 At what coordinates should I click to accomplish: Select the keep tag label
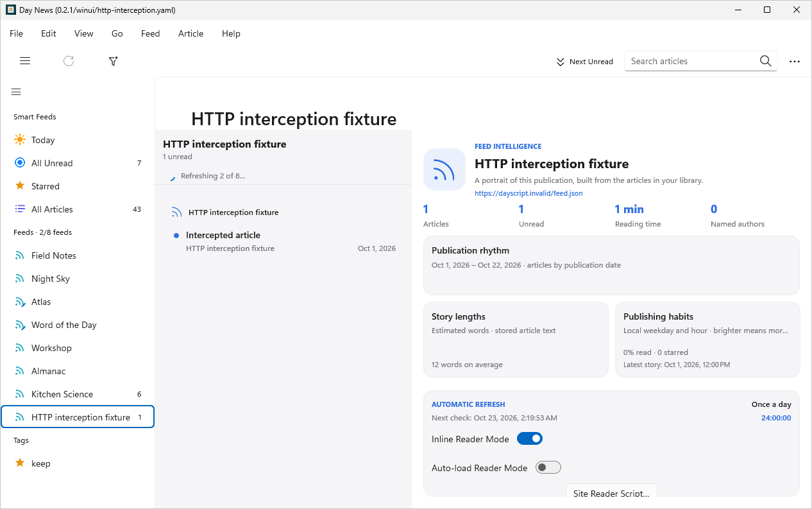point(41,463)
